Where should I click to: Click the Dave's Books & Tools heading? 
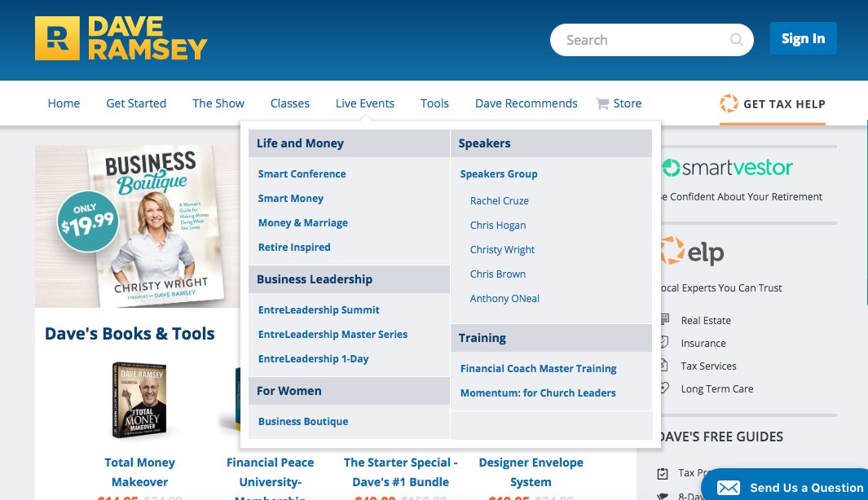point(130,334)
